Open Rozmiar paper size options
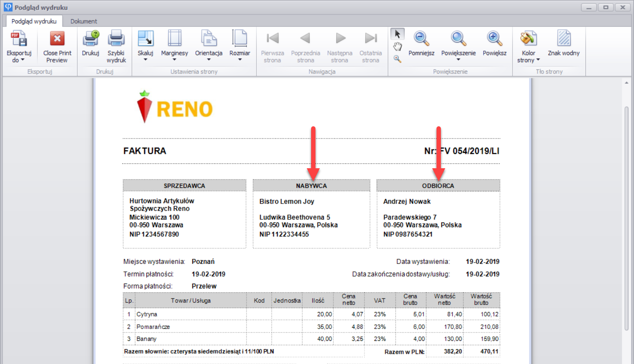Viewport: 634px width, 364px height. tap(239, 38)
